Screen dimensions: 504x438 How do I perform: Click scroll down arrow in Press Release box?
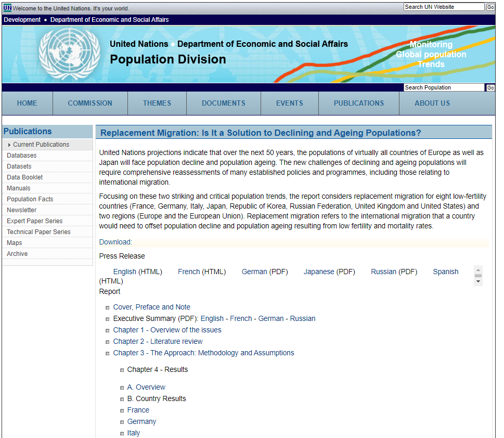click(x=479, y=281)
